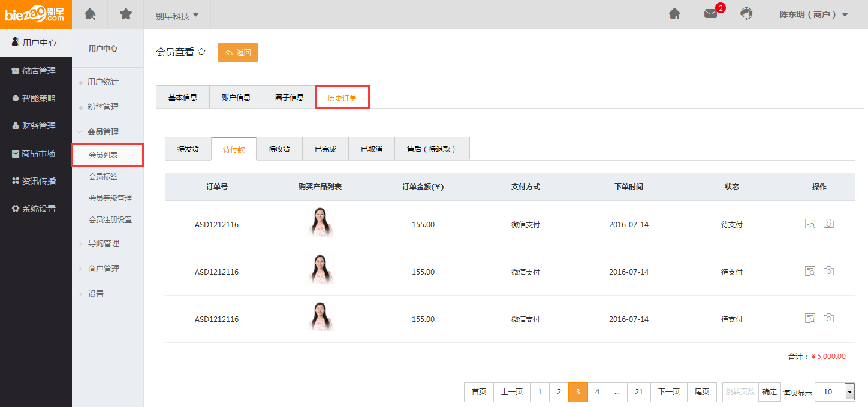This screenshot has height=407, width=868.
Task: Open the 别早科技 store dropdown
Action: (x=177, y=16)
